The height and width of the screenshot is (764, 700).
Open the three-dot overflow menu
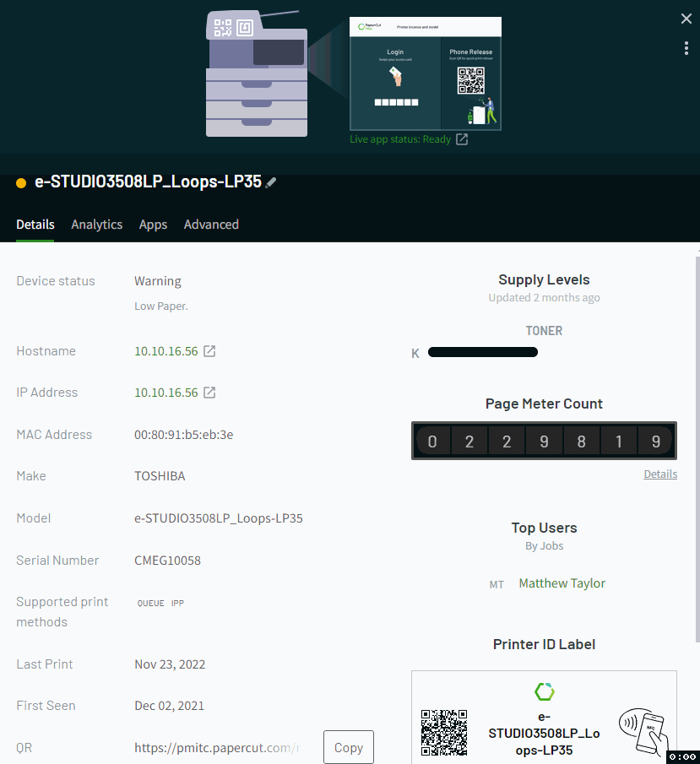click(x=686, y=48)
